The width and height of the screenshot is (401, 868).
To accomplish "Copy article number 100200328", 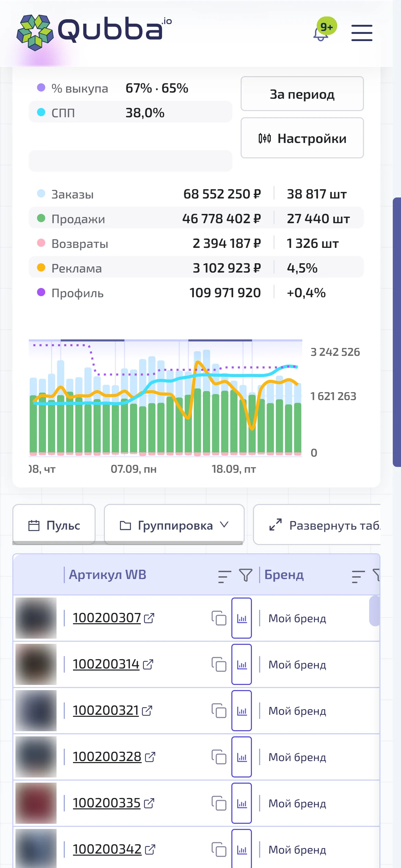I will 219,757.
